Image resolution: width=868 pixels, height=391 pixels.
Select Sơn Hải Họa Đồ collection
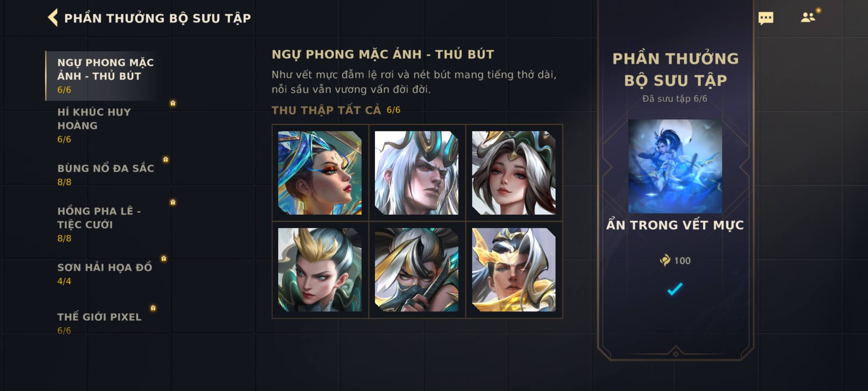coord(105,274)
